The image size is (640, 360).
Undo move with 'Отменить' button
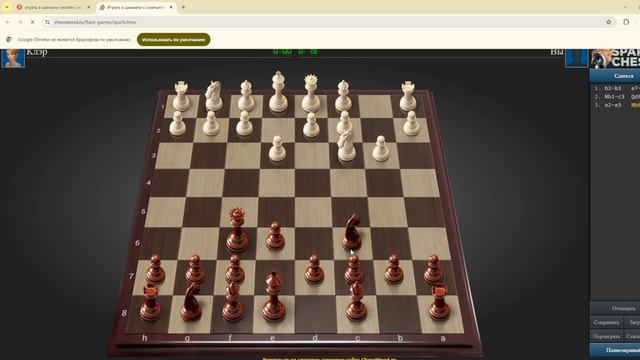click(615, 308)
